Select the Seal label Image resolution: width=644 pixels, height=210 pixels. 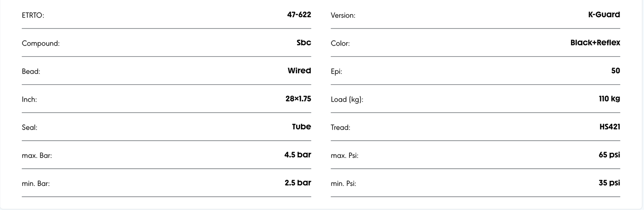coord(30,127)
